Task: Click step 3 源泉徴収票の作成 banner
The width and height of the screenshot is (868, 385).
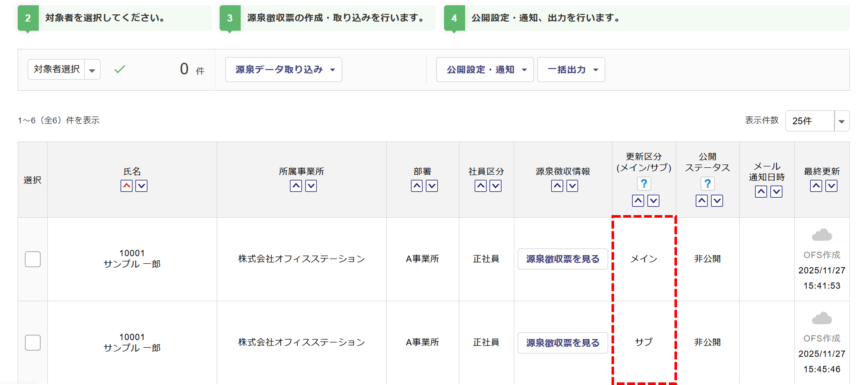Action: tap(327, 18)
